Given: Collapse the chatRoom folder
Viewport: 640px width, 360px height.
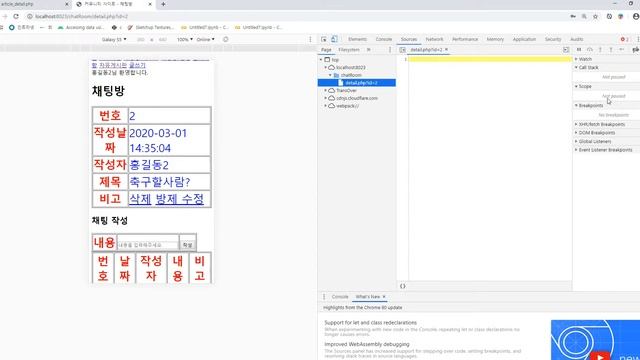Looking at the screenshot, I should click(330, 75).
